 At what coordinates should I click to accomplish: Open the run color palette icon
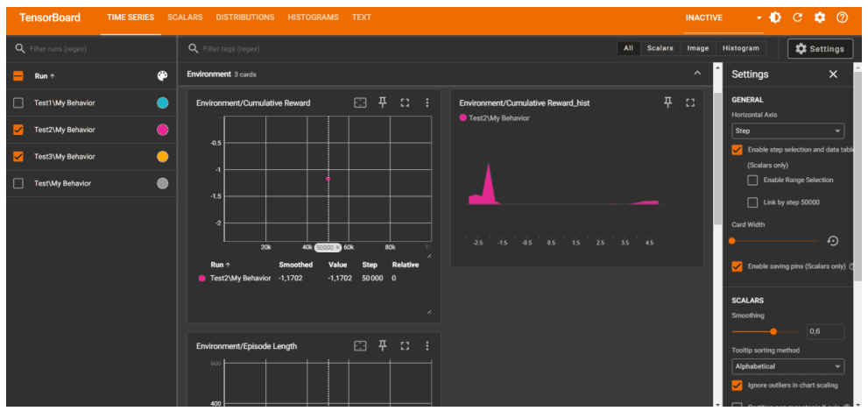tap(162, 76)
